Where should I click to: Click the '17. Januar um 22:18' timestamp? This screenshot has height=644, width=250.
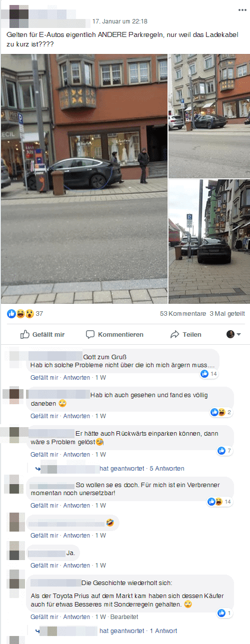tap(120, 21)
